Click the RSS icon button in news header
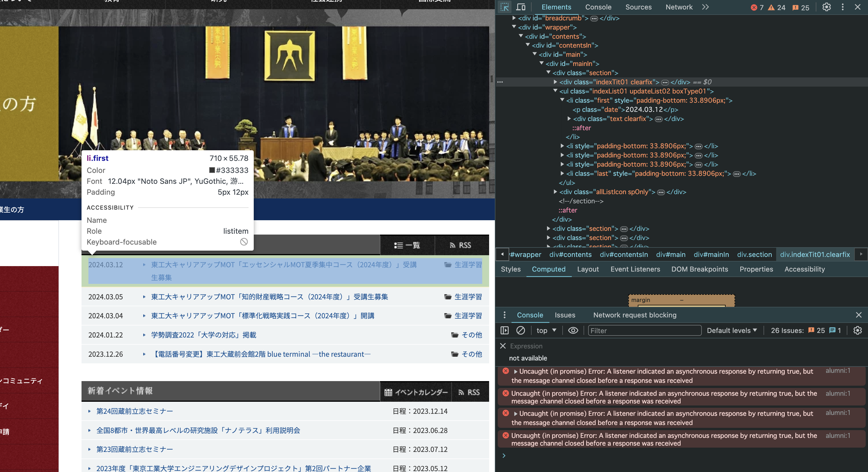The width and height of the screenshot is (868, 472). point(461,245)
